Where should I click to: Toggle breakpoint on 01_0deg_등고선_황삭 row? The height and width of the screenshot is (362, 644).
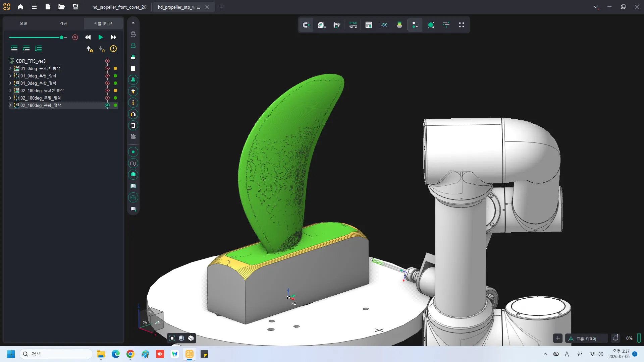point(107,68)
